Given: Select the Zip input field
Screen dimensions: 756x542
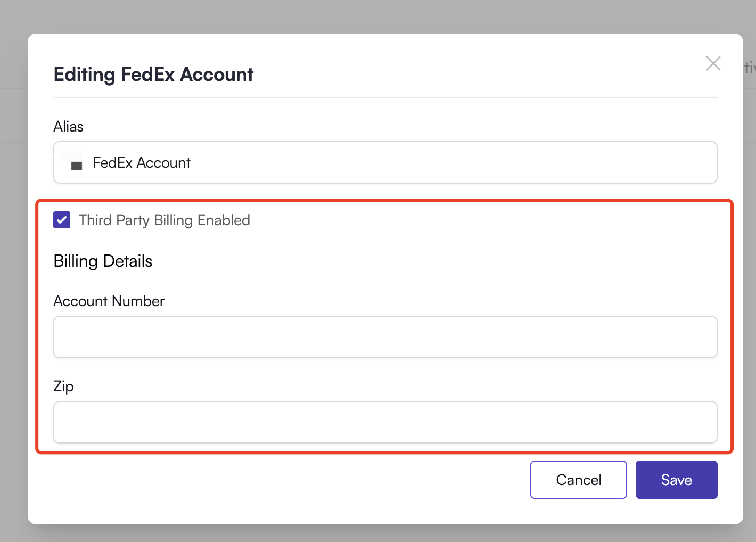Looking at the screenshot, I should [x=385, y=422].
